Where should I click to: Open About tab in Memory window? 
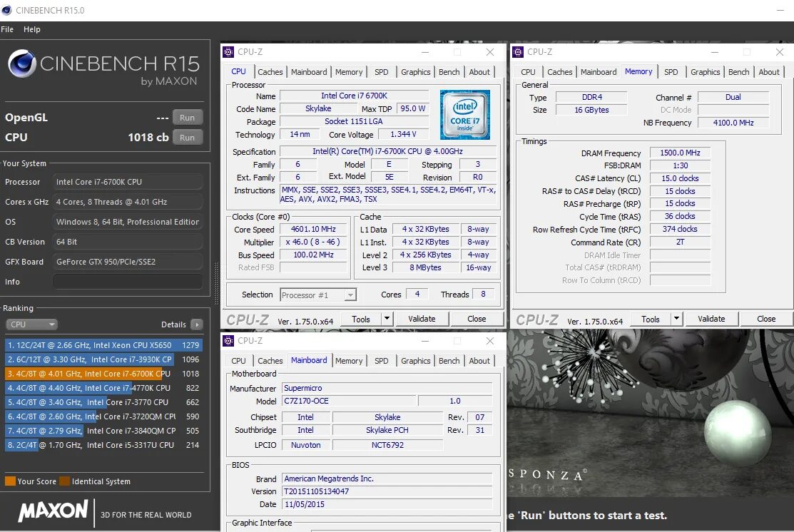point(769,72)
